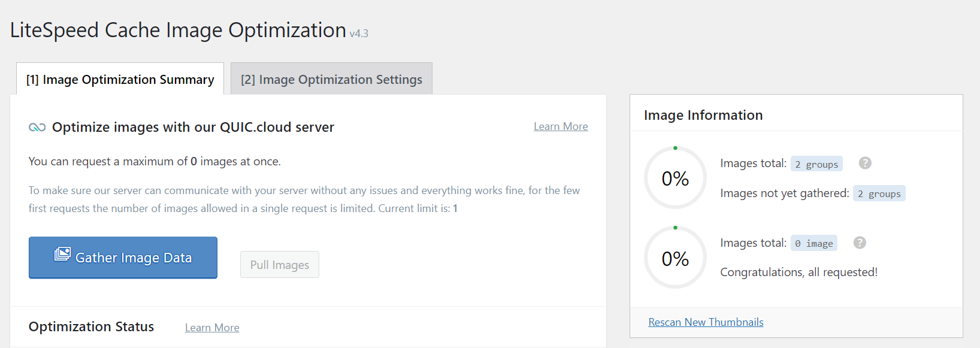Open Learn More link for QUIC.cloud server

[x=561, y=126]
